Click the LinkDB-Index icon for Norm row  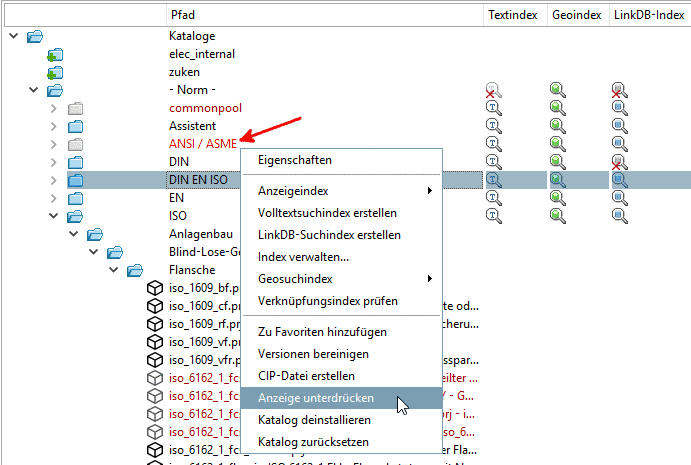point(620,90)
